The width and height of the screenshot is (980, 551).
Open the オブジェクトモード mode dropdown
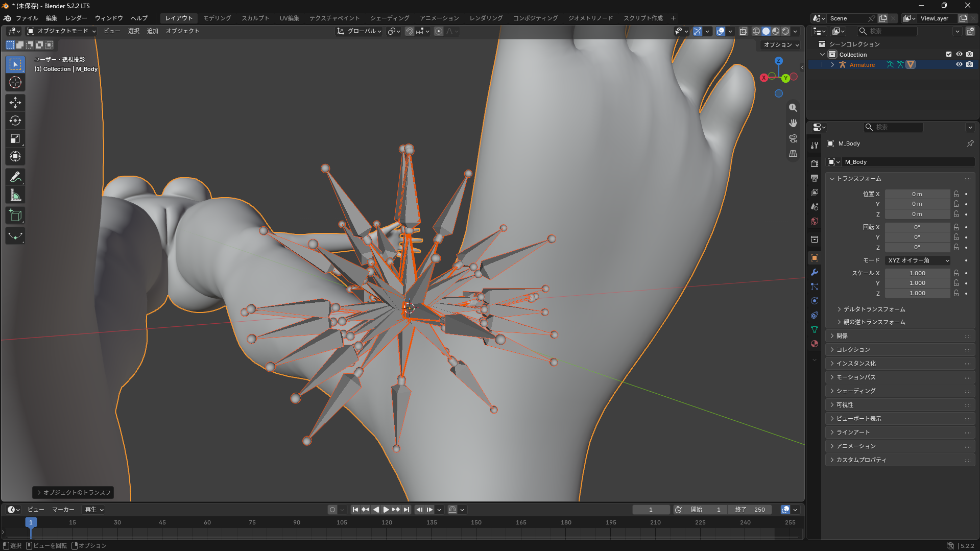61,31
